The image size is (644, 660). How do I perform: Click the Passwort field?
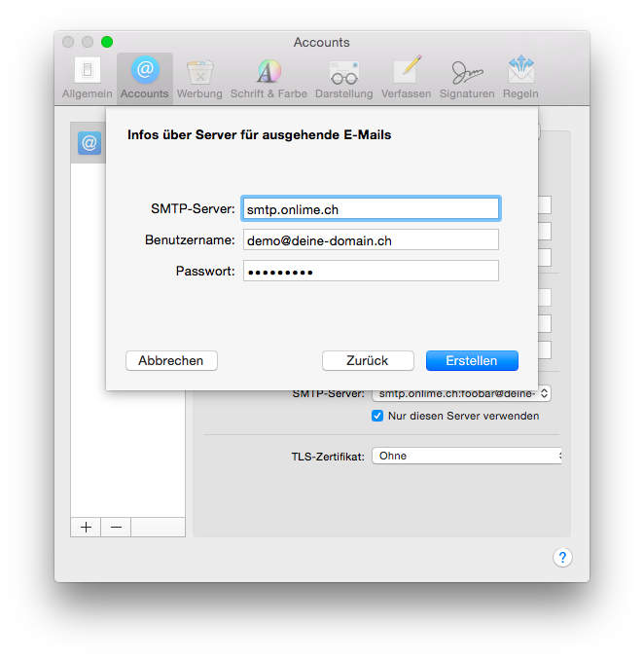370,271
